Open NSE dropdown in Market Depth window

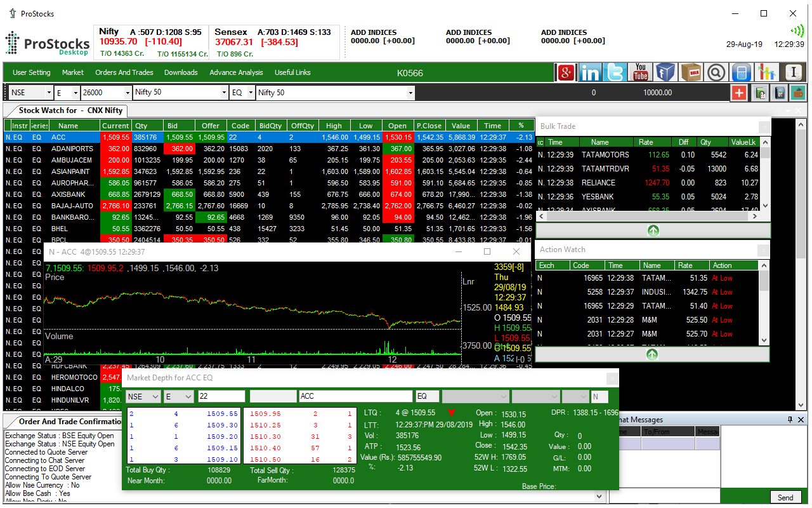[155, 396]
